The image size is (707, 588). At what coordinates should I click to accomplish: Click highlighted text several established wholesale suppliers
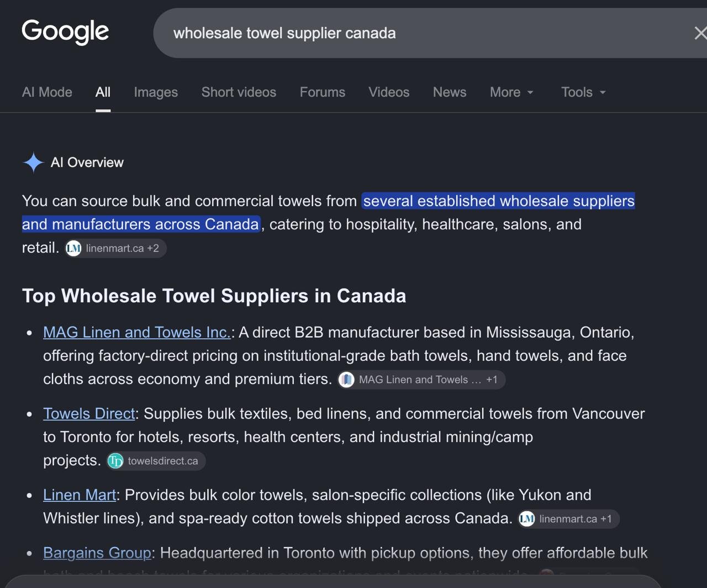pos(499,201)
